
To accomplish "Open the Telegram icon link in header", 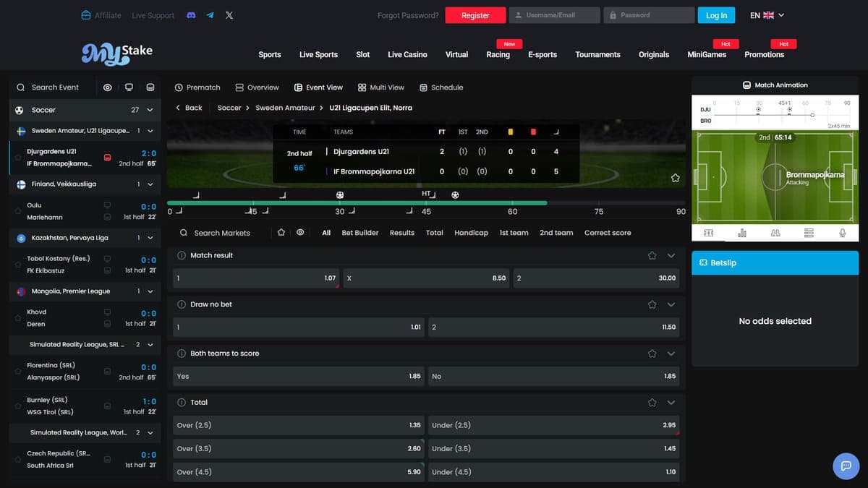I will pos(210,15).
